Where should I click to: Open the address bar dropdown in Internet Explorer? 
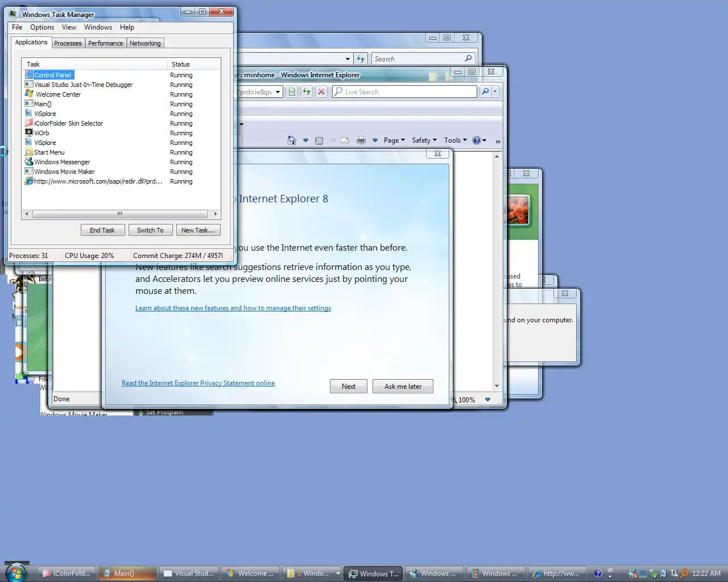point(278,92)
